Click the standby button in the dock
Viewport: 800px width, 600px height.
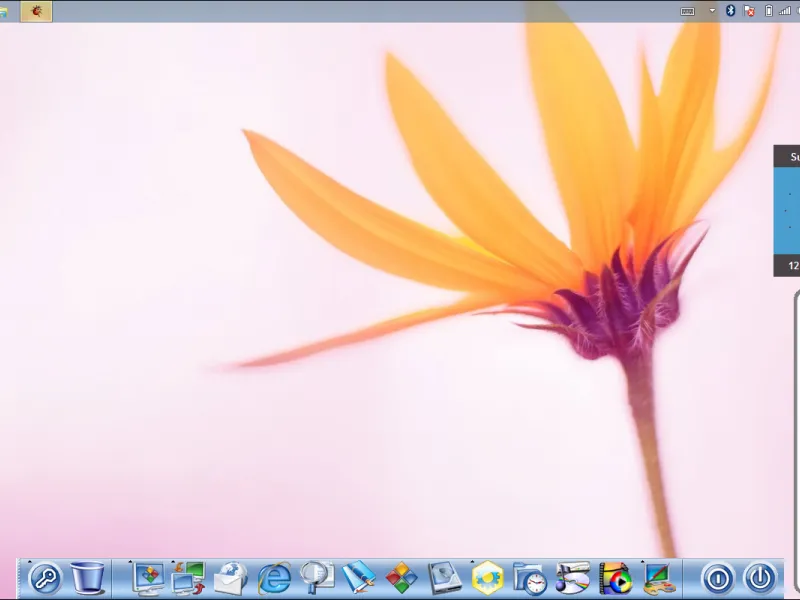(x=718, y=579)
